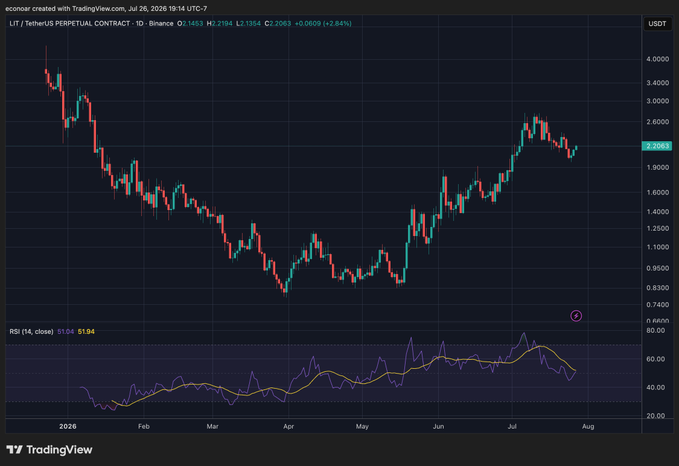
Task: Click the change value +0.0609 (+2.84%)
Action: point(323,23)
